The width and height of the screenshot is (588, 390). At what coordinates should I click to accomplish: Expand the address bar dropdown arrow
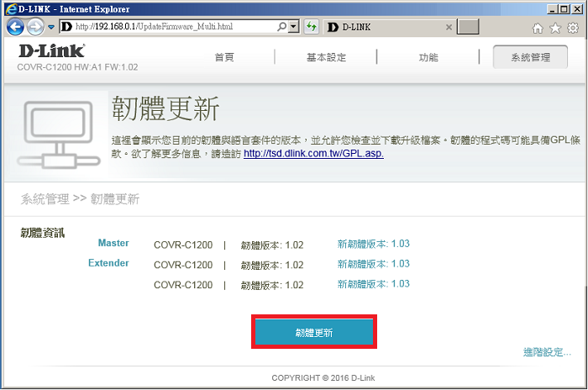click(293, 27)
